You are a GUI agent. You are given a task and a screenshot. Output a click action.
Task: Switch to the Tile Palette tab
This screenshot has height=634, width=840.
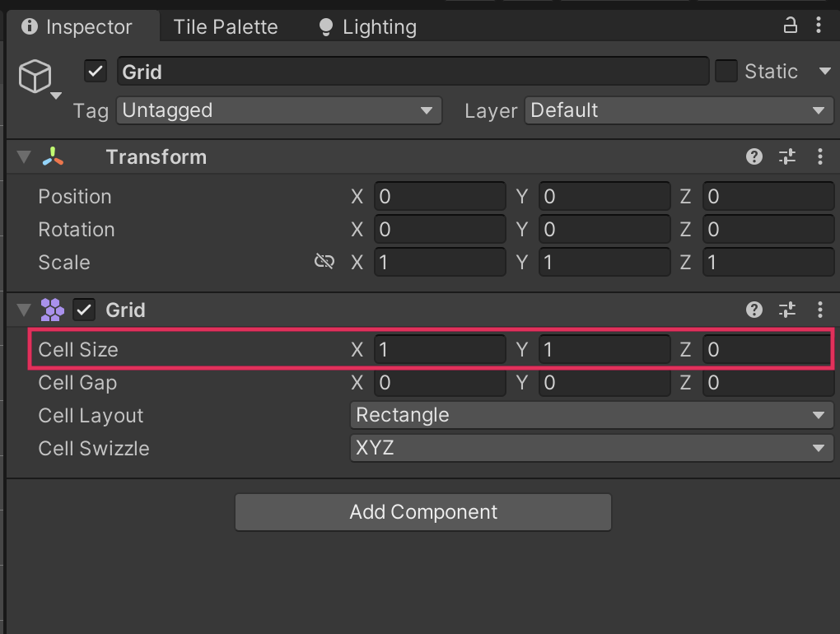click(x=226, y=27)
